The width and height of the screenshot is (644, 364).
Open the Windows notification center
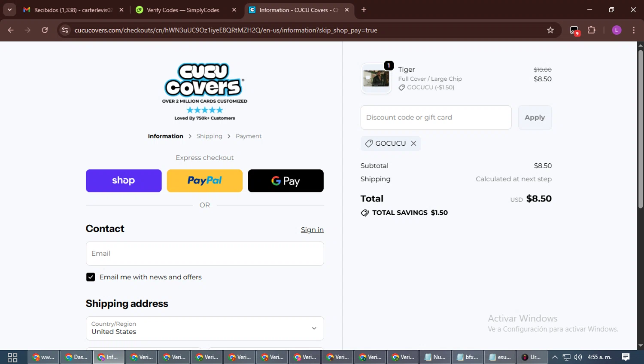point(626,357)
